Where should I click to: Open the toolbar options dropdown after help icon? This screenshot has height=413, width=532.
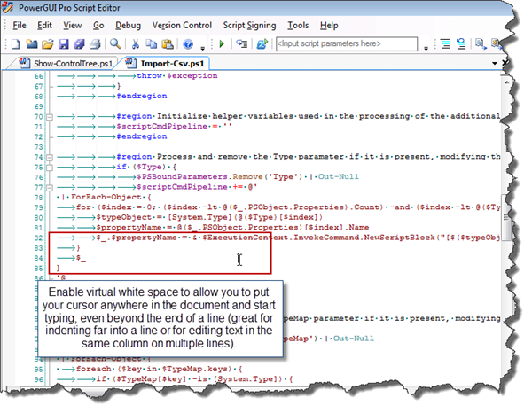pos(202,48)
